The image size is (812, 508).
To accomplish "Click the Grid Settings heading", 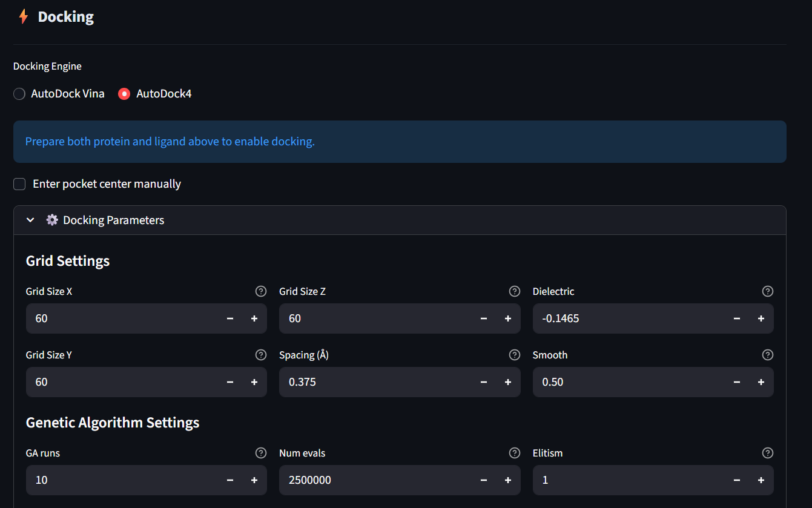I will coord(68,261).
